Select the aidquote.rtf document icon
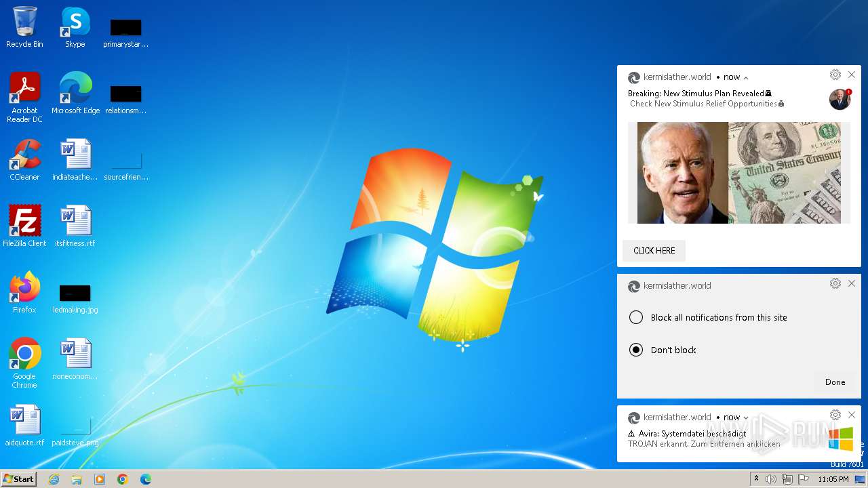 click(24, 426)
